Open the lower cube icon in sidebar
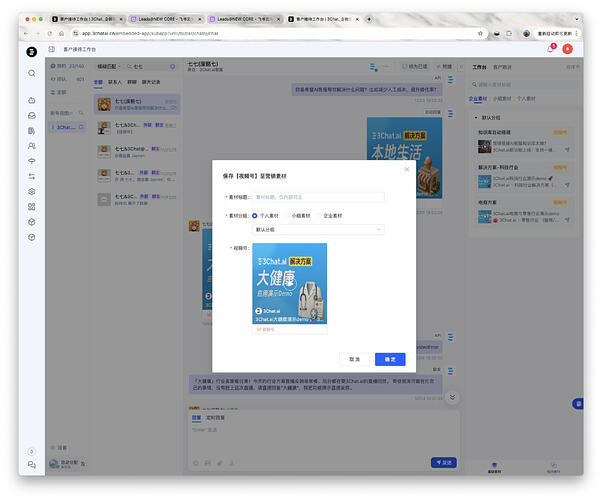 [32, 237]
